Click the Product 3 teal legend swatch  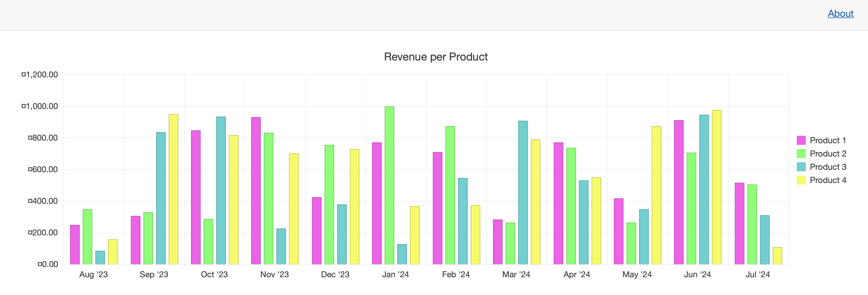point(801,167)
